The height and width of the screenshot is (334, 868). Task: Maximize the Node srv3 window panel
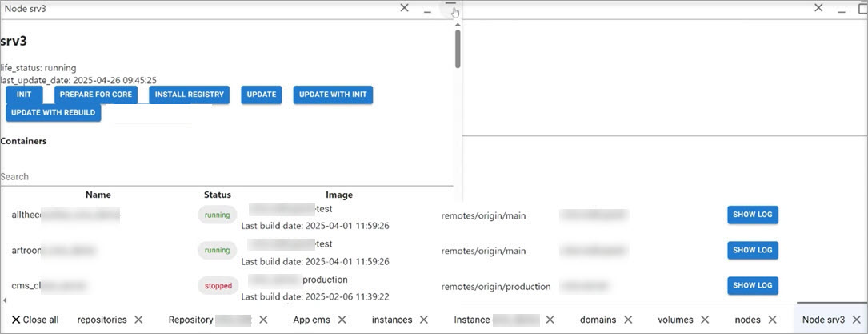(x=450, y=7)
